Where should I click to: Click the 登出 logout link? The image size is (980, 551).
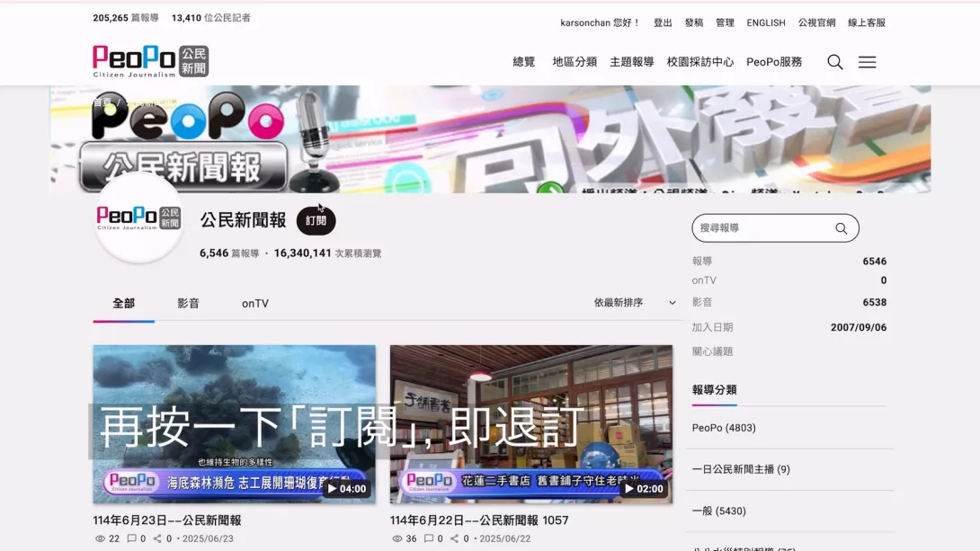point(663,22)
